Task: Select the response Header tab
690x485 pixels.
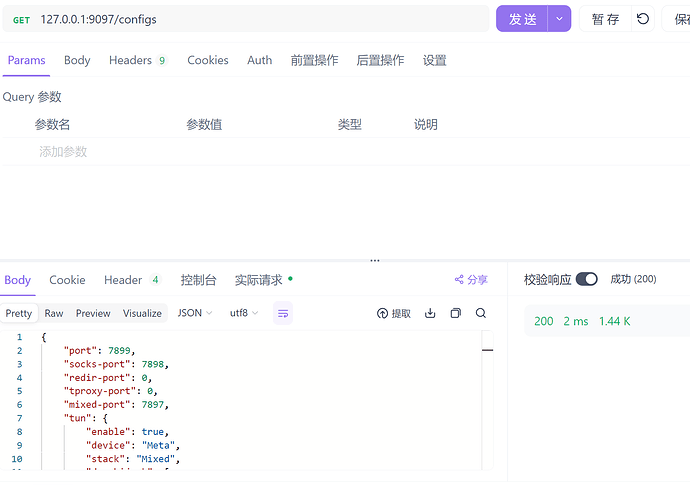Action: pyautogui.click(x=132, y=280)
